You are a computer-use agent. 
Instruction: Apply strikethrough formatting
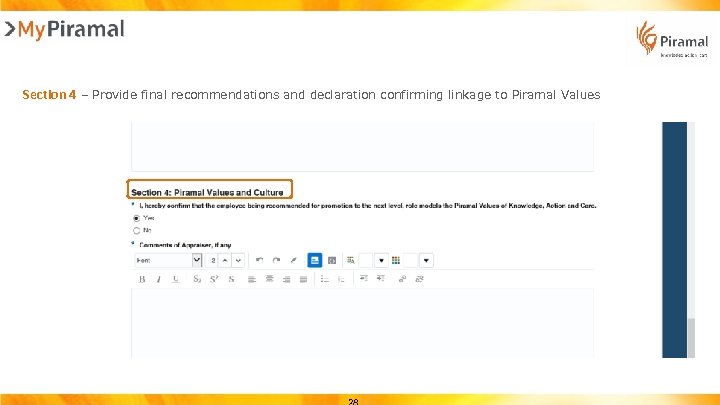pos(231,279)
